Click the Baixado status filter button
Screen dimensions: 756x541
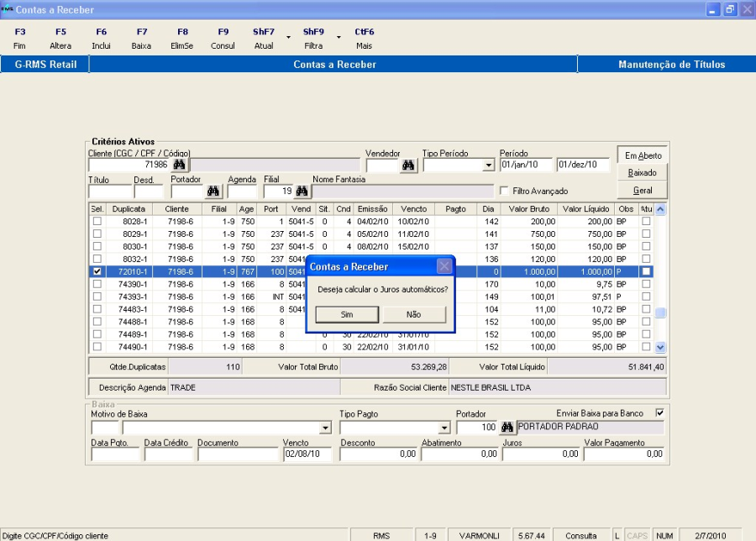pyautogui.click(x=643, y=172)
